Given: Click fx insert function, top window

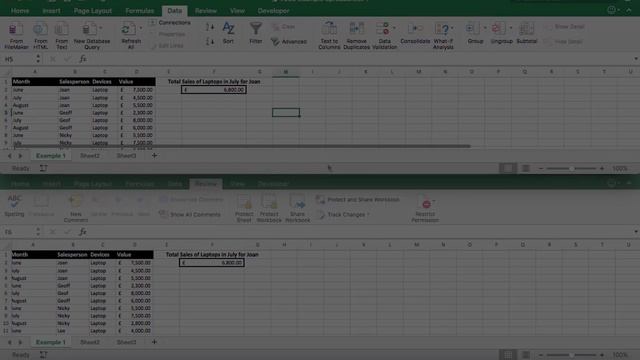Looking at the screenshot, I should (x=83, y=59).
